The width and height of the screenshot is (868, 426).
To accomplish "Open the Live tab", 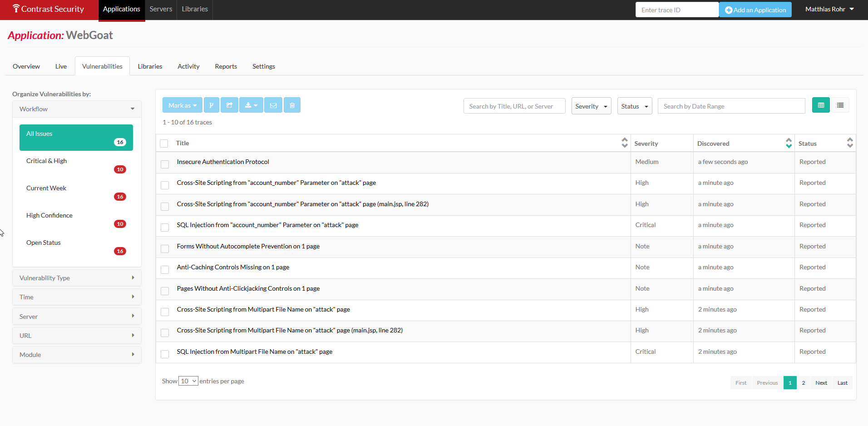I will pyautogui.click(x=61, y=66).
